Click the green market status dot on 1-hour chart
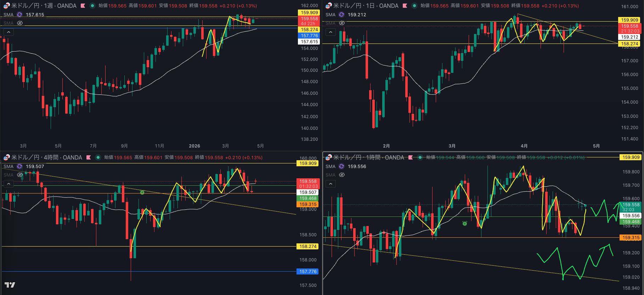Screen dimensions: 644x295 click(420, 157)
